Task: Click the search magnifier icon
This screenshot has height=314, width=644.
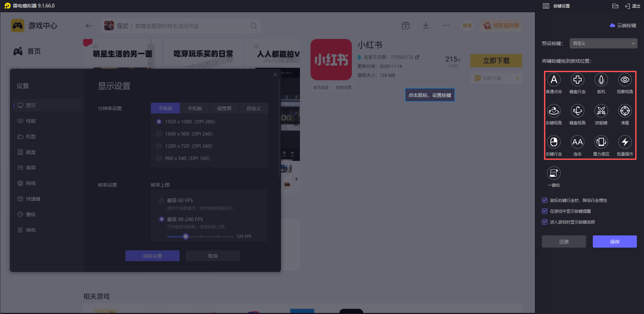Action: (254, 26)
